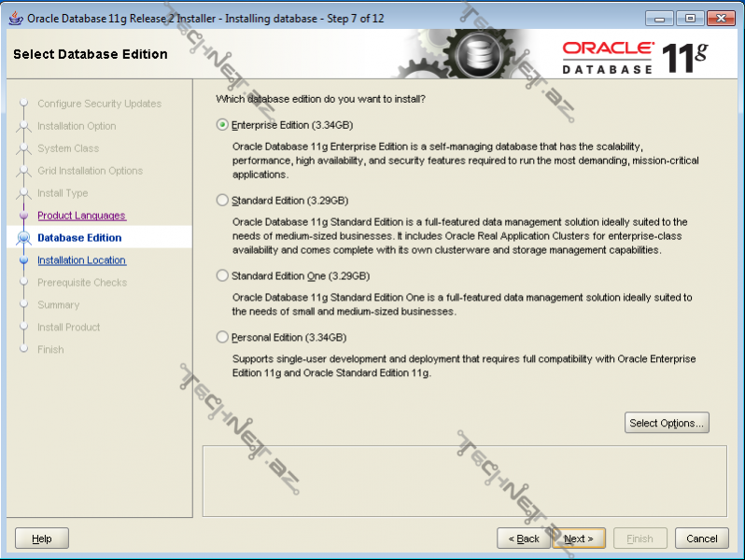The width and height of the screenshot is (745, 560).
Task: Open the Product Languages step link
Action: [81, 216]
